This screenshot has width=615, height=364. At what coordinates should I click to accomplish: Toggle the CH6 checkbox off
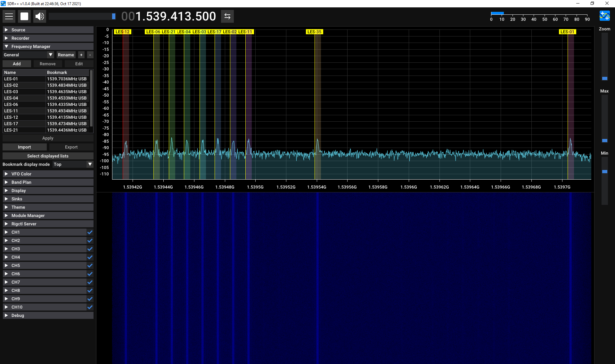click(x=90, y=274)
